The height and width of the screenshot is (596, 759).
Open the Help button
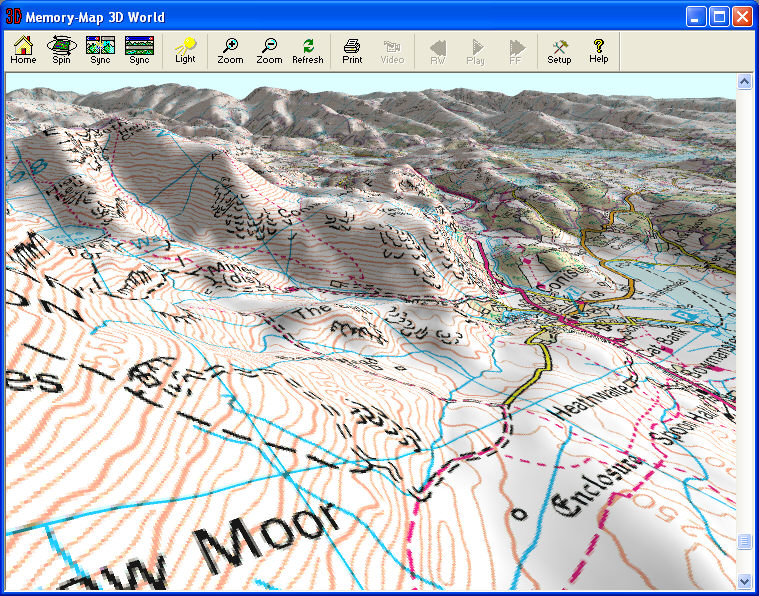point(598,50)
